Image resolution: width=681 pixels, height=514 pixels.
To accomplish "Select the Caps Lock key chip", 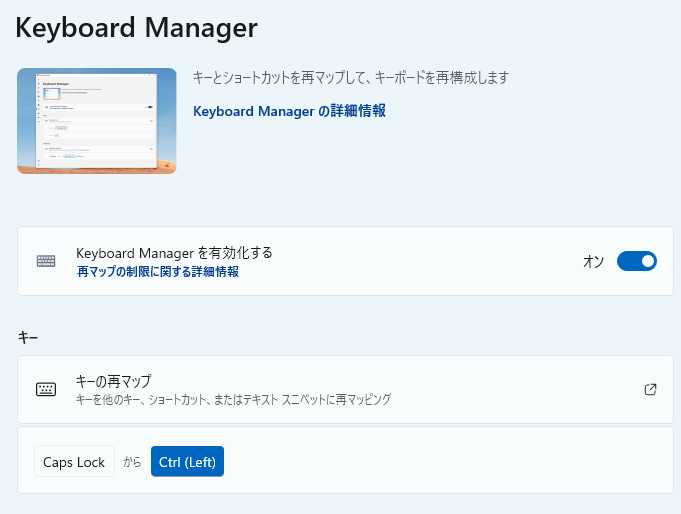I will [x=74, y=462].
